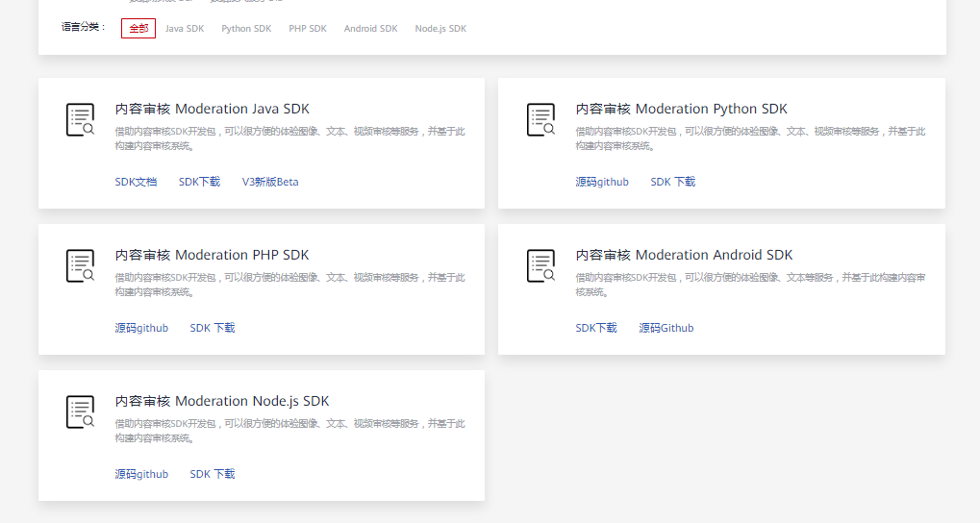Filter by Python SDK
The width and height of the screenshot is (980, 523).
coord(246,28)
